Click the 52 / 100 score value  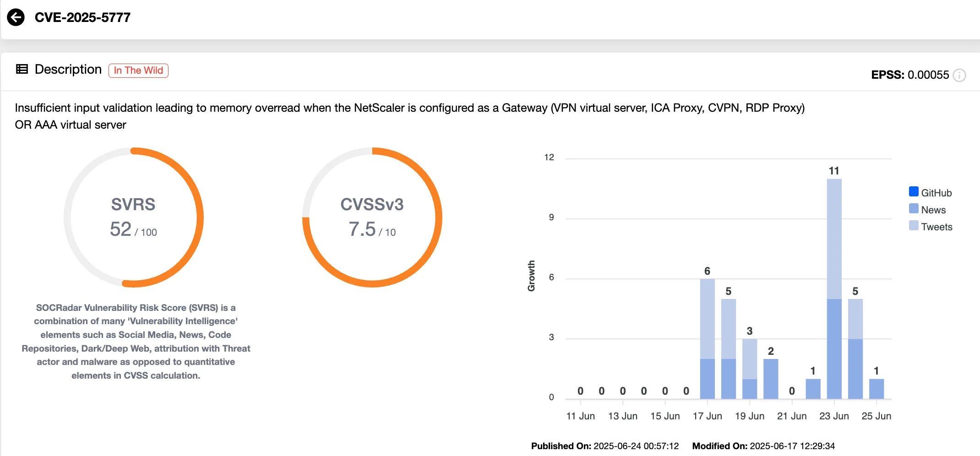[133, 229]
